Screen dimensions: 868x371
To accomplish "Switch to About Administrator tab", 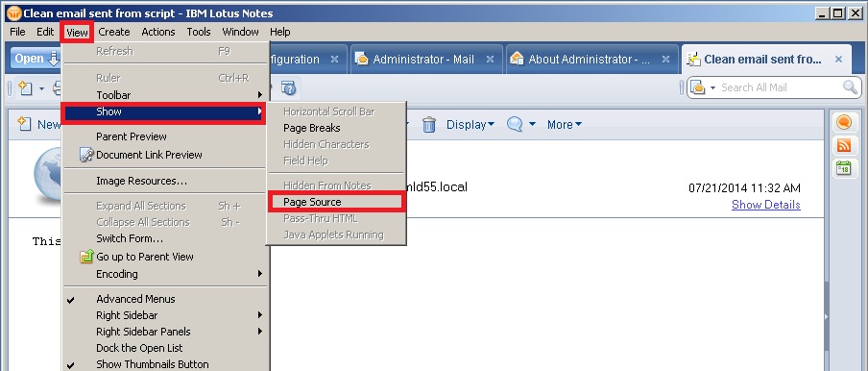I will tap(589, 60).
